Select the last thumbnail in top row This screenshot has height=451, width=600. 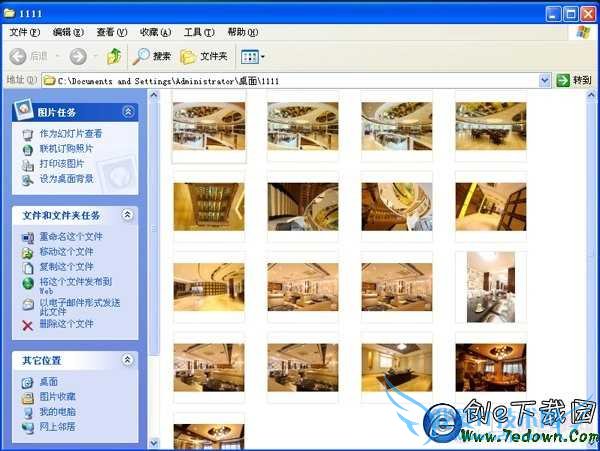[x=491, y=126]
